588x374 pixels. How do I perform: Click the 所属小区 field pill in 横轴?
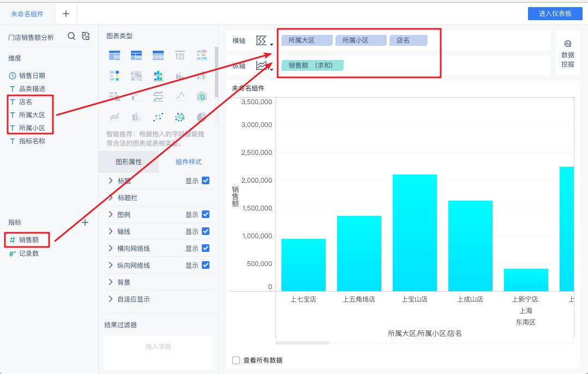pos(361,40)
